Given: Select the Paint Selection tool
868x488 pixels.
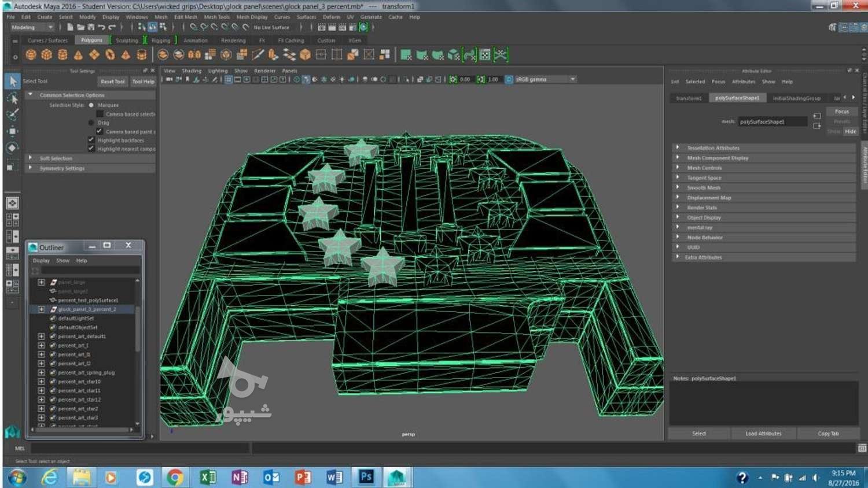Looking at the screenshot, I should pyautogui.click(x=12, y=114).
